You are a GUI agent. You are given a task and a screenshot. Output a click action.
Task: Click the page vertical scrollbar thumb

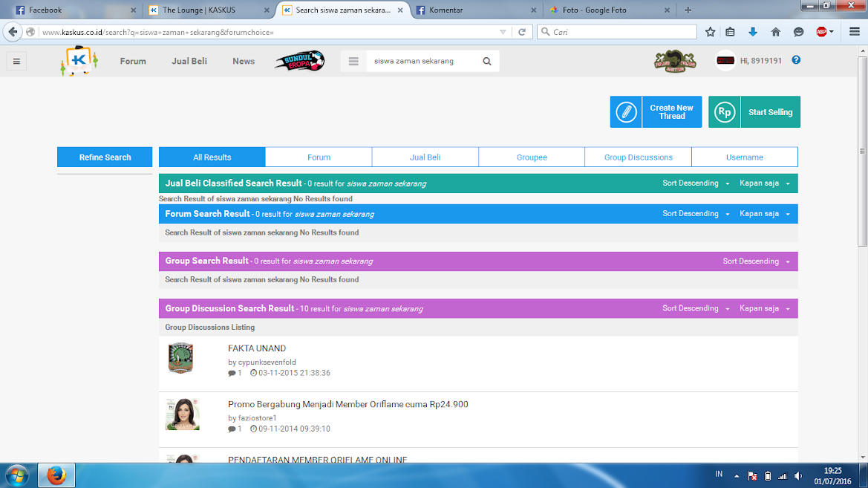(863, 151)
